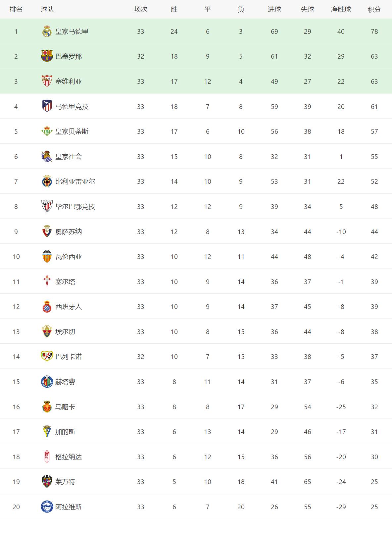Open the 皇家社会 team link
This screenshot has width=392, height=540.
[69, 157]
